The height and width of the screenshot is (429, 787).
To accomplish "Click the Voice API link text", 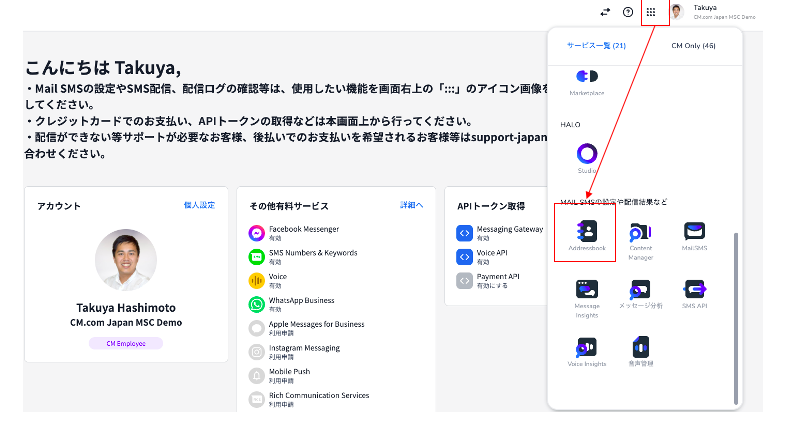I will (x=492, y=253).
